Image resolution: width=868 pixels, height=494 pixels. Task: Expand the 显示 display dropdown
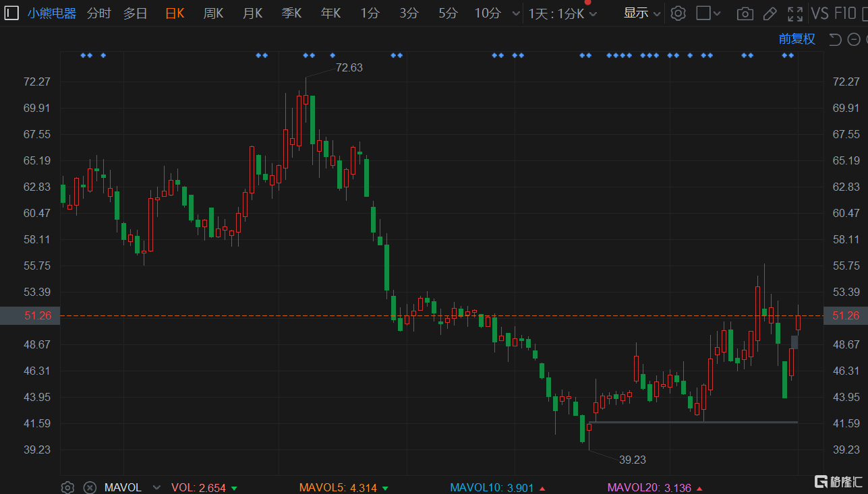[x=641, y=13]
